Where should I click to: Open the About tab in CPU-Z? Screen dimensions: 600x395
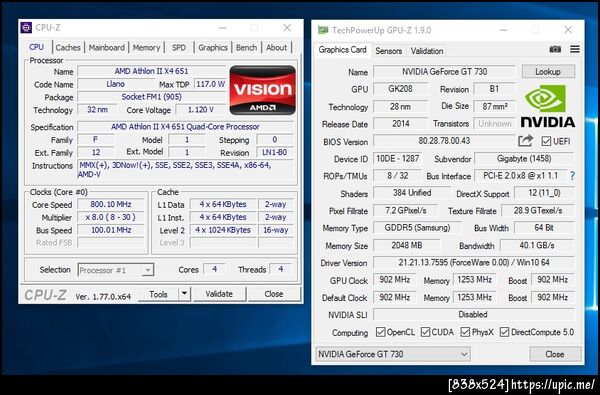pyautogui.click(x=276, y=47)
